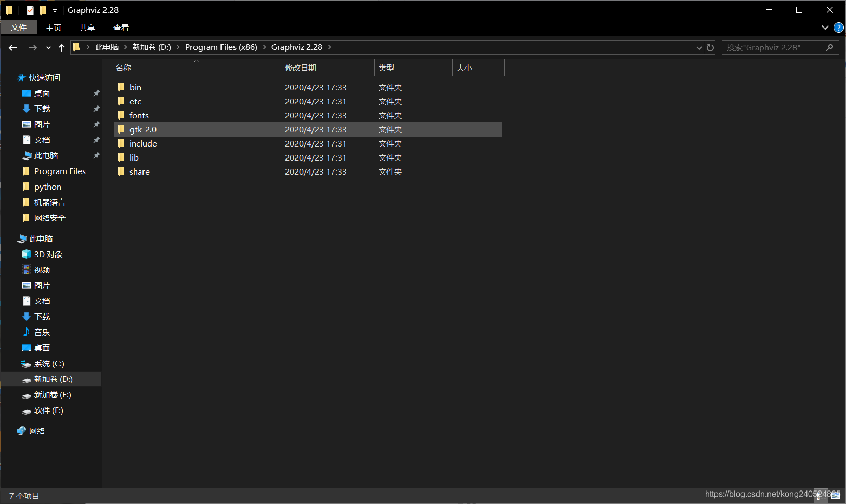Sort by the 名称 column header
The height and width of the screenshot is (504, 846).
123,68
